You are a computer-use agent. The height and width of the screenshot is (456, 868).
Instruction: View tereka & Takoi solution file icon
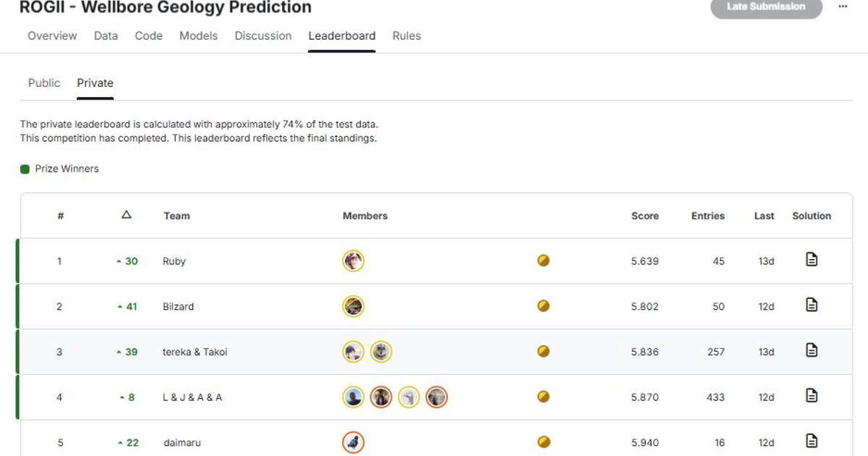tap(812, 350)
